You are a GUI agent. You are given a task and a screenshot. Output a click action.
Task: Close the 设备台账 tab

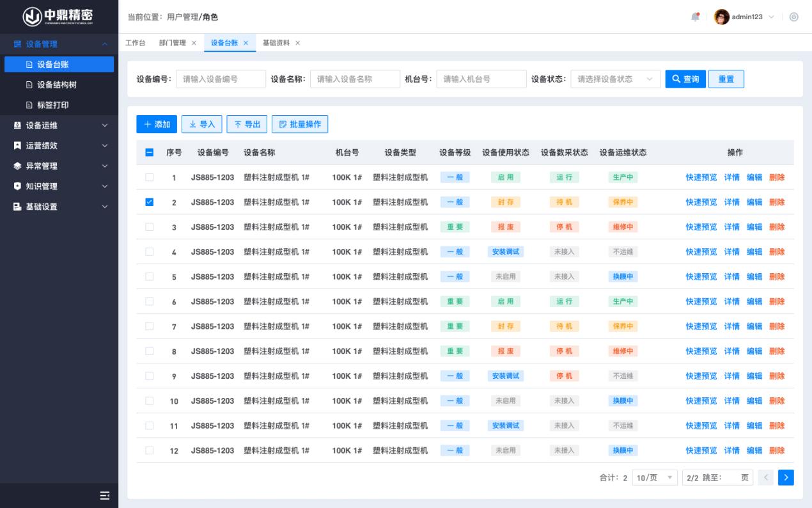point(246,43)
